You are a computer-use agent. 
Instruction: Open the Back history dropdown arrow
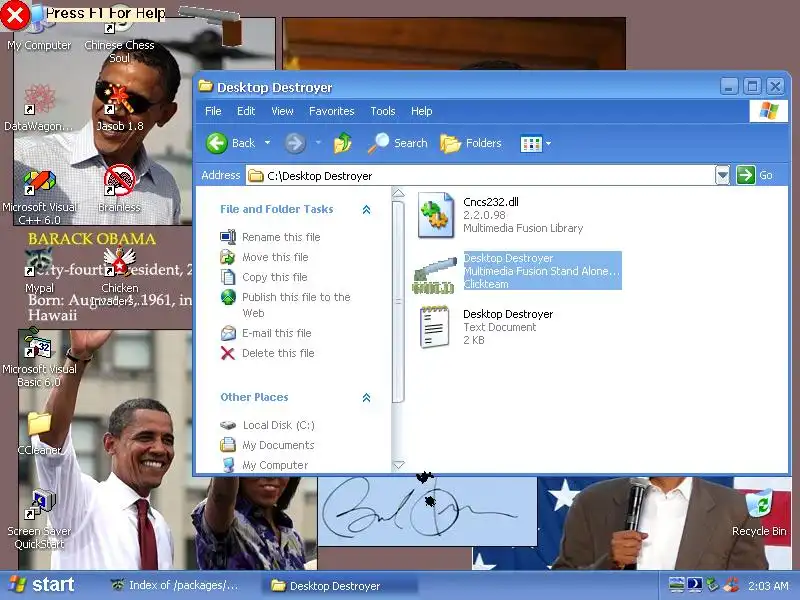267,143
